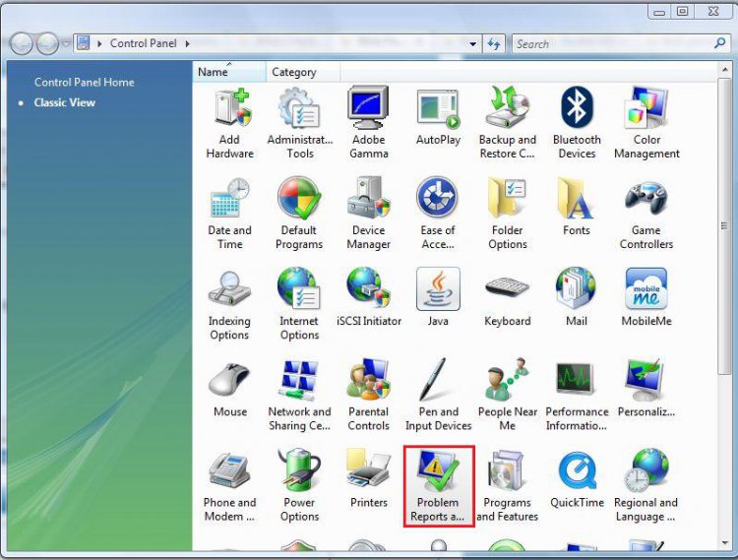Open Color Management
This screenshot has width=738, height=560.
(x=646, y=123)
